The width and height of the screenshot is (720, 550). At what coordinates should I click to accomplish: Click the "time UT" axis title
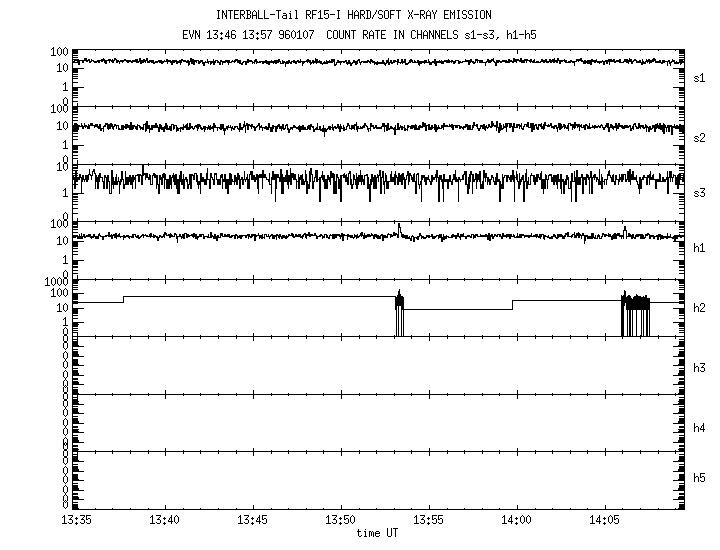(x=377, y=533)
